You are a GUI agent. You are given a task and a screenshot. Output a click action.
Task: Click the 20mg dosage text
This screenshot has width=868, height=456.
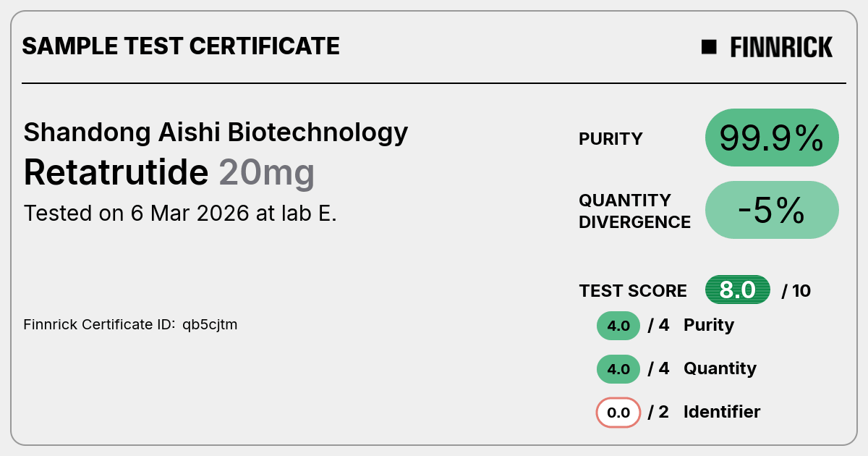[x=267, y=174]
